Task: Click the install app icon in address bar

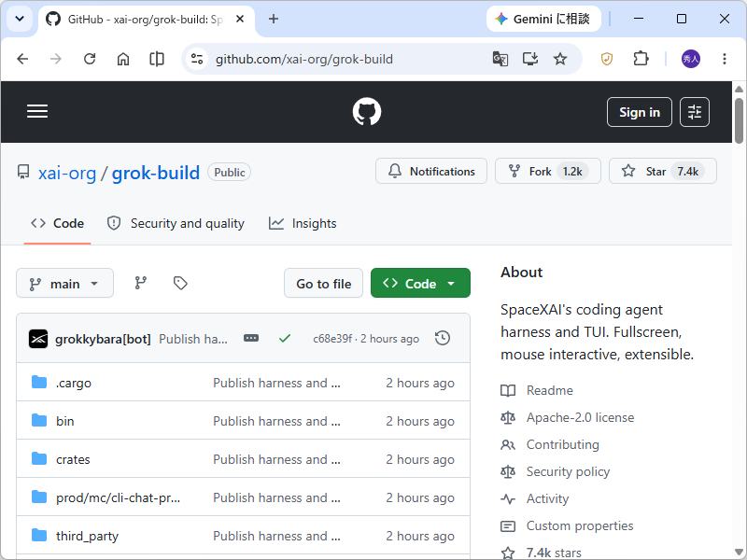Action: [x=529, y=59]
